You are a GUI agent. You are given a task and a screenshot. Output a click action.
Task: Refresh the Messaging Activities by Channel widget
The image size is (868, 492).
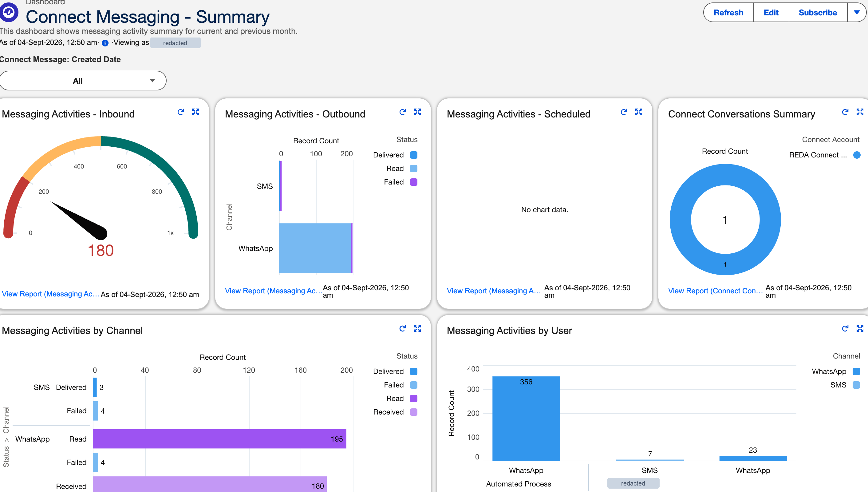pos(403,328)
